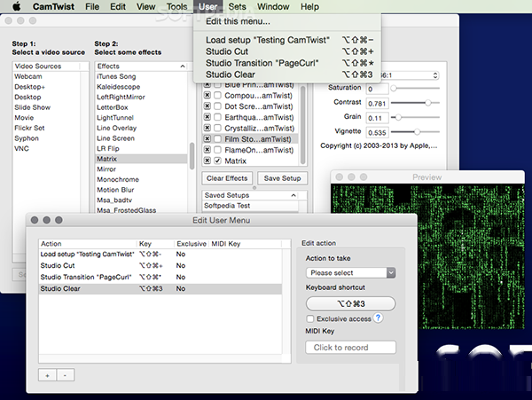Remove the Matrix effect via X icon
The image size is (532, 400).
point(207,161)
